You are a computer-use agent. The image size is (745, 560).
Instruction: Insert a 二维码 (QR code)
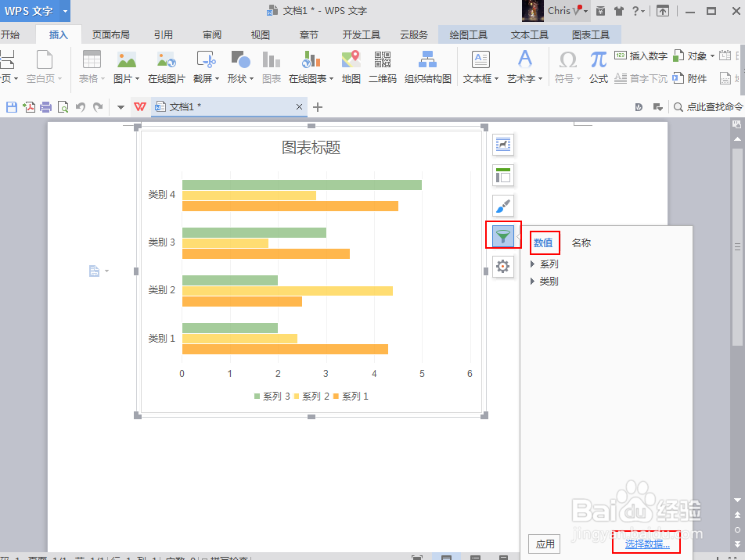click(x=381, y=66)
